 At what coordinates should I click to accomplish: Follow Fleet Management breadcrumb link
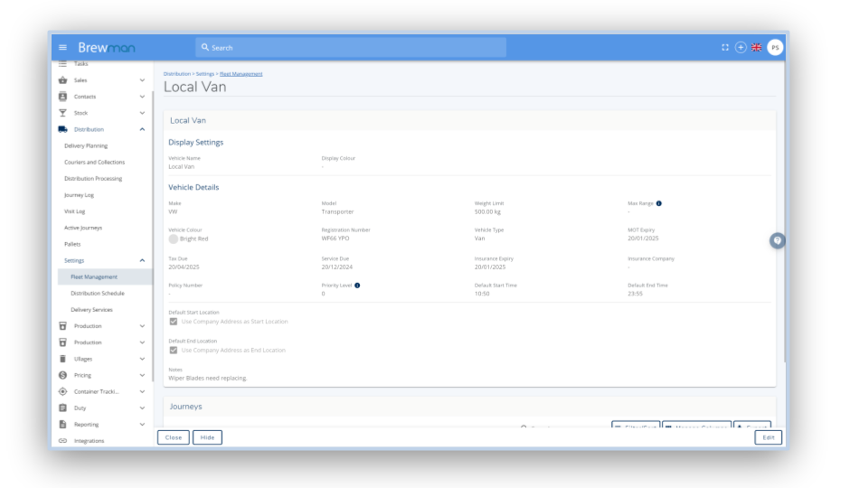click(x=241, y=73)
